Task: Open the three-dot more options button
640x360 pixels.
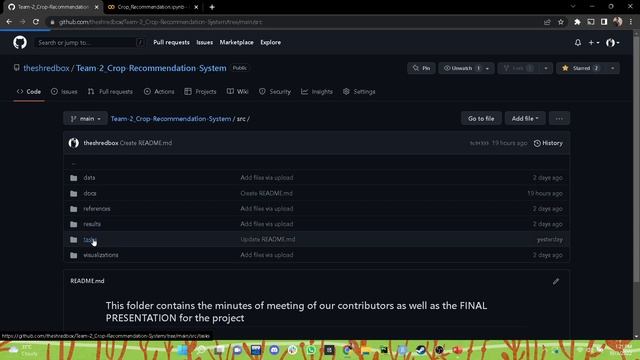Action: (x=559, y=118)
